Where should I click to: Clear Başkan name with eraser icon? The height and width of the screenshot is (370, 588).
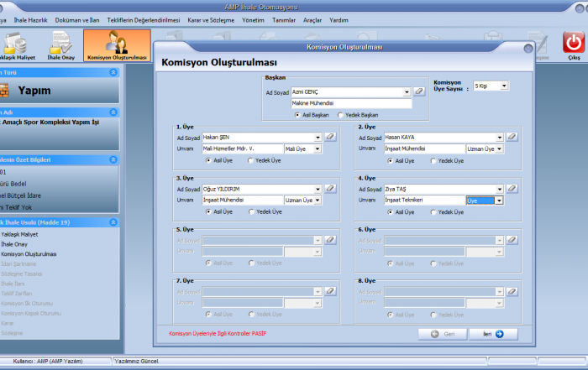pyautogui.click(x=420, y=92)
